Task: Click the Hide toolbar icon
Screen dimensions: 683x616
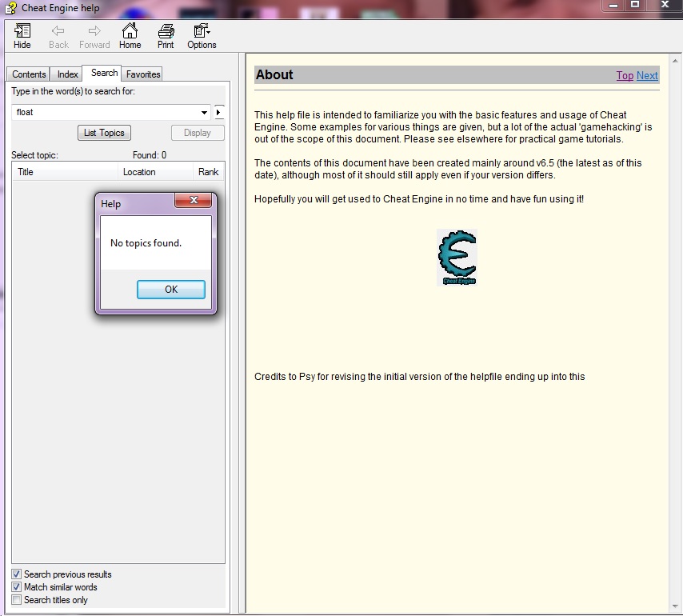Action: tap(22, 35)
